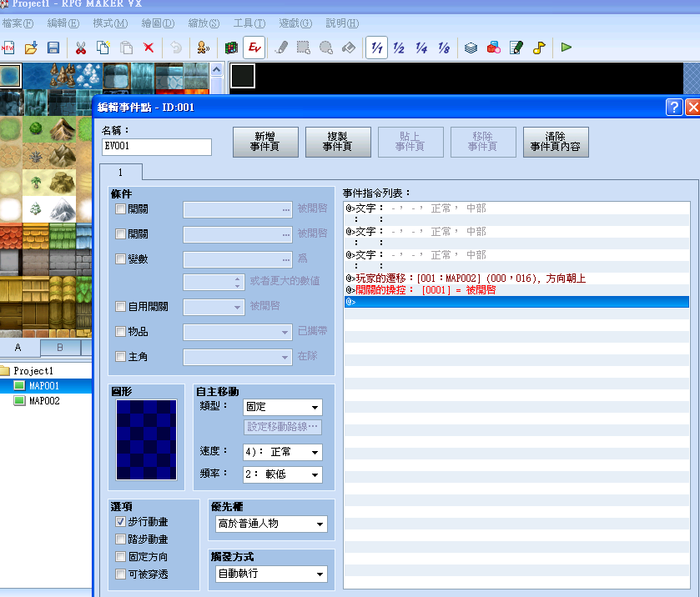Set map zoom to 1/2 scale

399,48
